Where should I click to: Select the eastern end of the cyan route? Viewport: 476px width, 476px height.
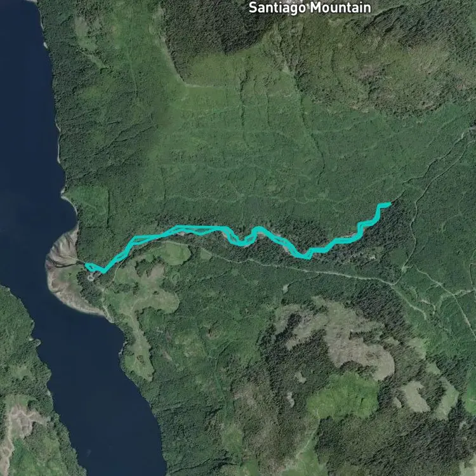388,204
